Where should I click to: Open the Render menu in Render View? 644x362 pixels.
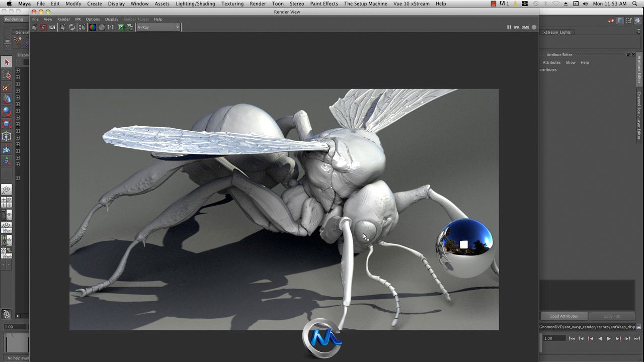(63, 19)
